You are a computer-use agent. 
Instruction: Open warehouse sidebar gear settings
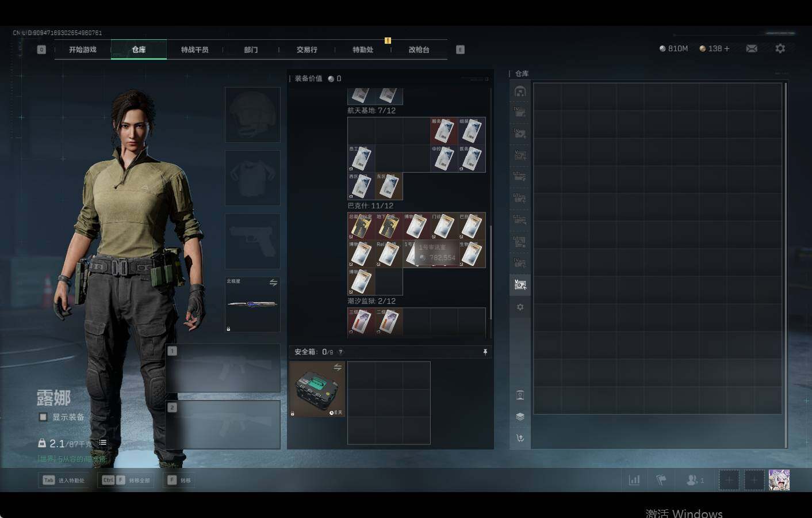(x=520, y=307)
